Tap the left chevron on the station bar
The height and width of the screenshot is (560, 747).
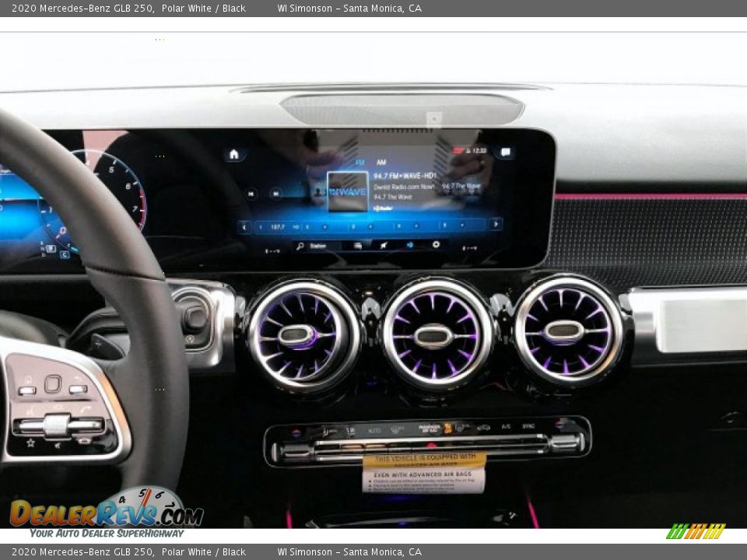tap(245, 225)
